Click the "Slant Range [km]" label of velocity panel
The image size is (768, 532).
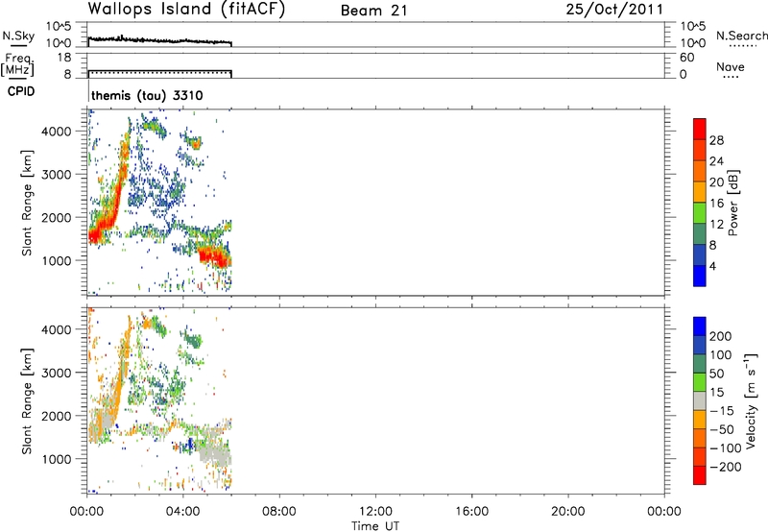coord(27,401)
